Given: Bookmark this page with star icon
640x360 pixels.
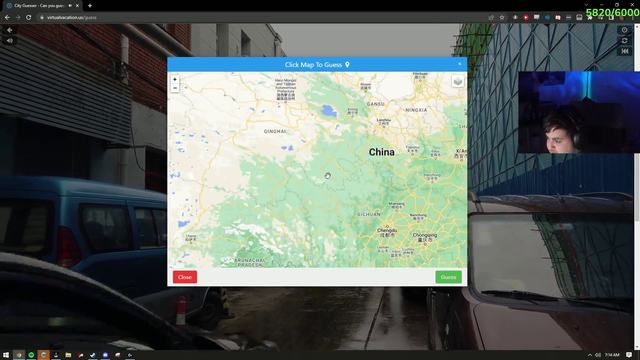Looking at the screenshot, I should coord(502,17).
